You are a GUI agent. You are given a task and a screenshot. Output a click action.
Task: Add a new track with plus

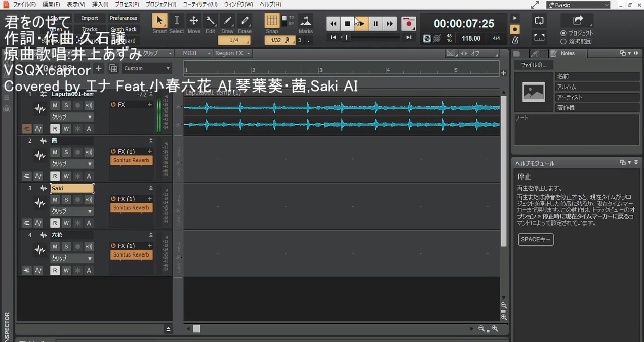[99, 68]
